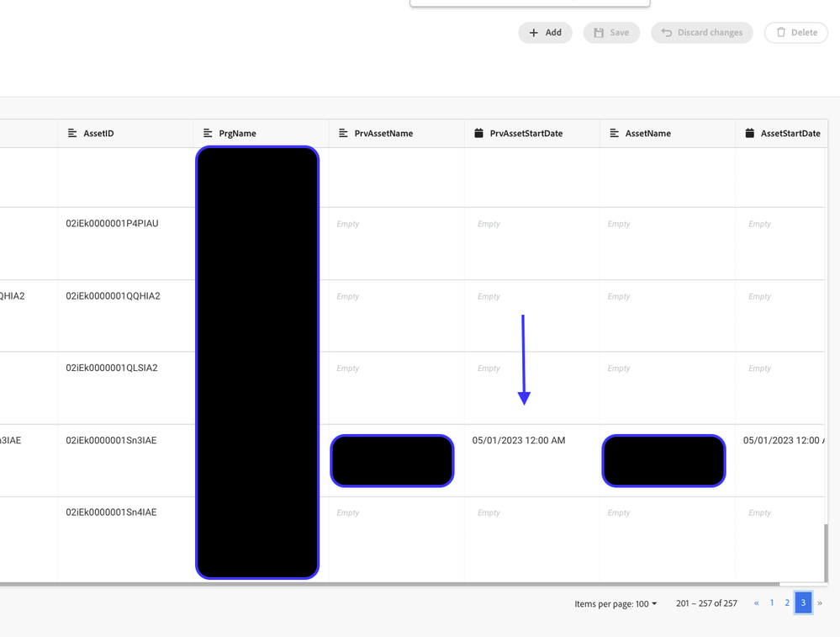Click the Save button
The height and width of the screenshot is (637, 840).
tap(611, 33)
